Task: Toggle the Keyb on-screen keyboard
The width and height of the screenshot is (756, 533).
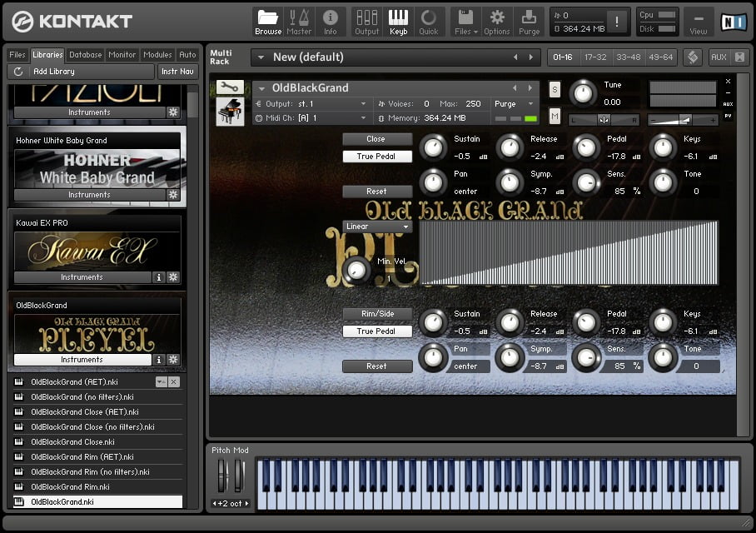Action: click(x=398, y=22)
